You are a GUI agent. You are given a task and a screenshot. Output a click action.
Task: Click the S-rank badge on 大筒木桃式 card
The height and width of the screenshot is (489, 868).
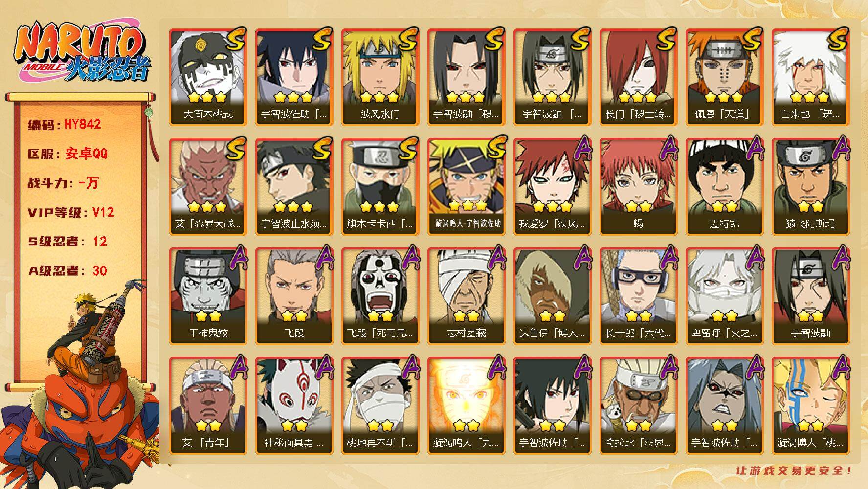coord(236,40)
